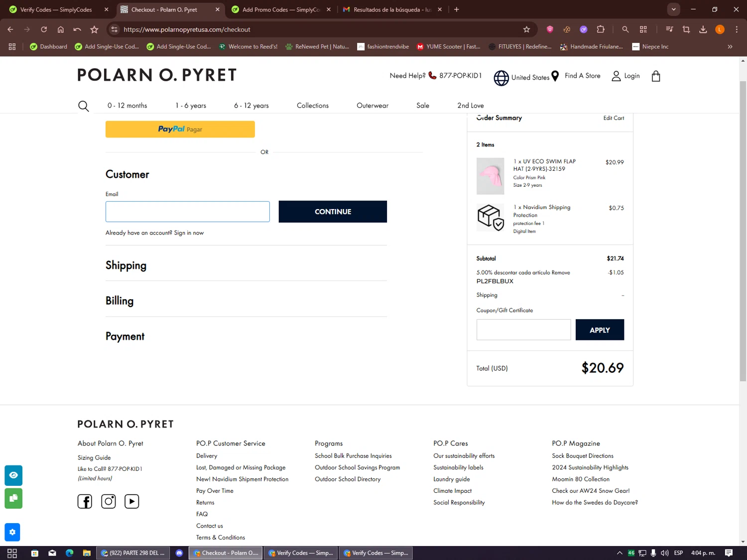Open the YouTube footer icon
Image resolution: width=747 pixels, height=560 pixels.
coord(131,501)
